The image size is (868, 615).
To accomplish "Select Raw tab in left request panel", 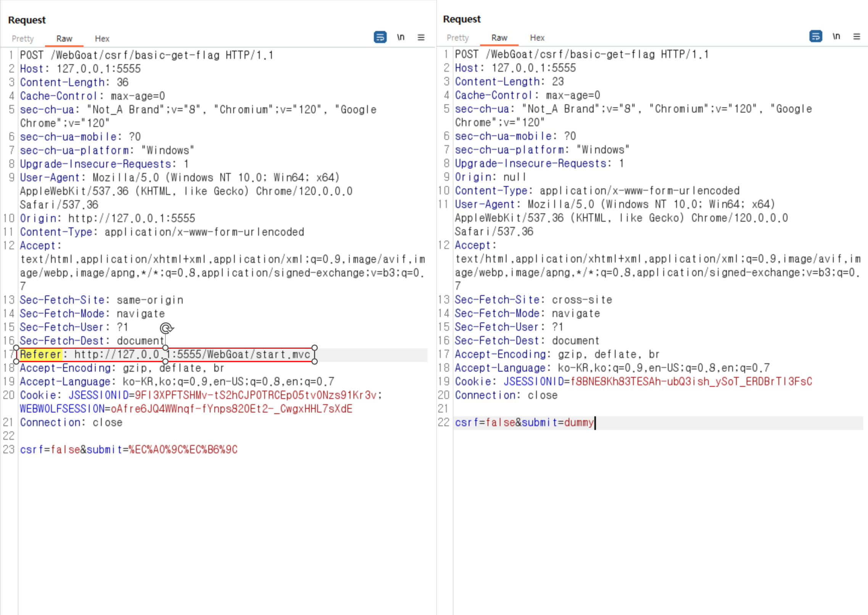I will 64,39.
